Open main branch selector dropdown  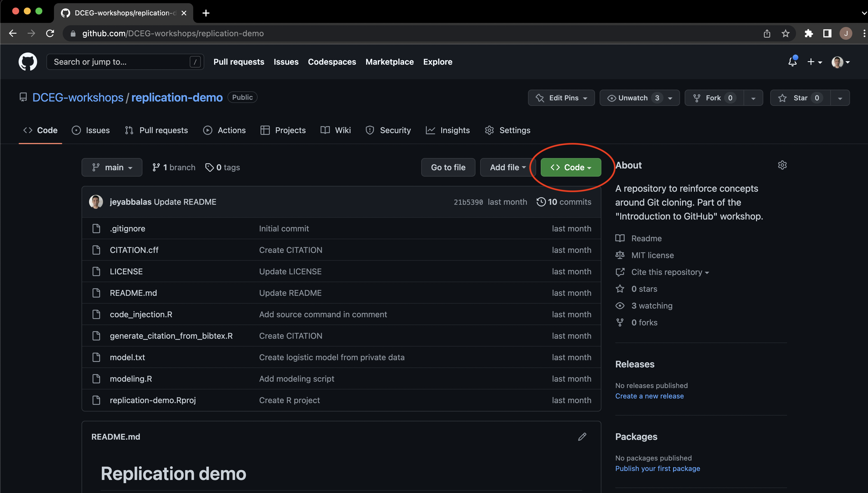[112, 167]
